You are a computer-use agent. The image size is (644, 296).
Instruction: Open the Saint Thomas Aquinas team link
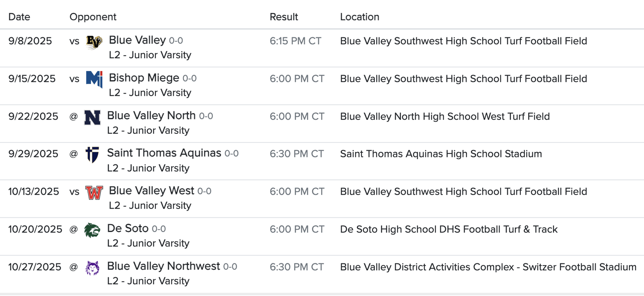(x=164, y=153)
